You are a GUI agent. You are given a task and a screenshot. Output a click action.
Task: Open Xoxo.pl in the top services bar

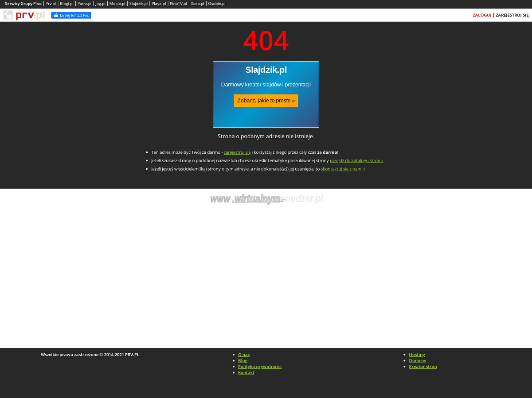pos(197,4)
